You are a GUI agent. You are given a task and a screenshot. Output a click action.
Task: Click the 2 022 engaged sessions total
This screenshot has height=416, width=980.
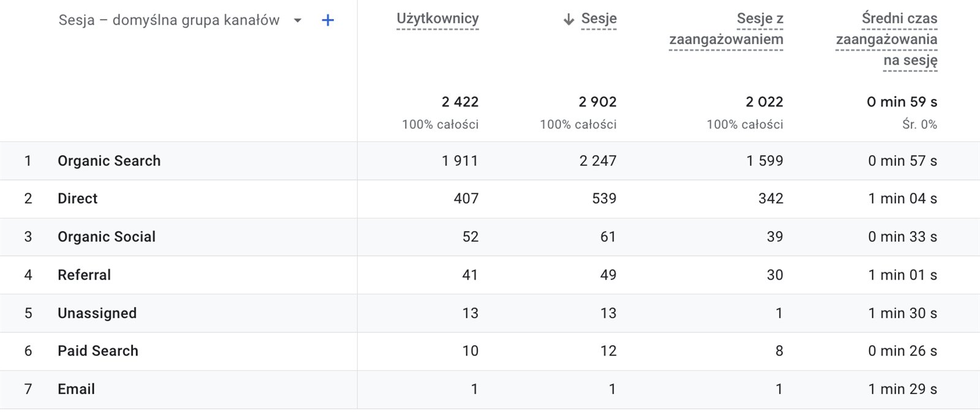764,102
